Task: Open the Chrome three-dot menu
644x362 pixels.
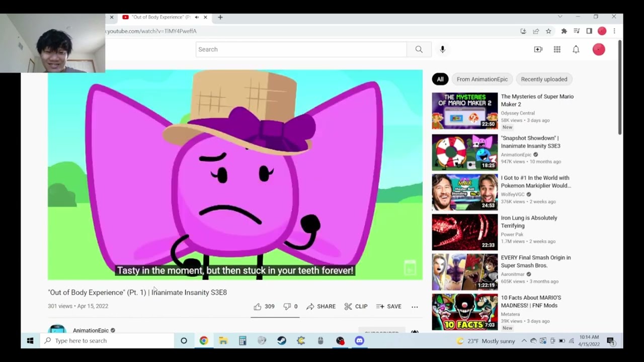Action: (x=614, y=31)
